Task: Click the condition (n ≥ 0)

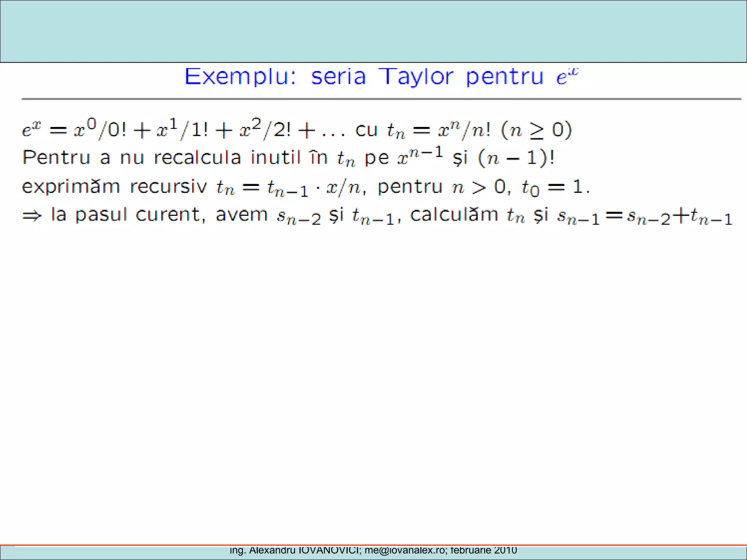Action: [x=536, y=130]
